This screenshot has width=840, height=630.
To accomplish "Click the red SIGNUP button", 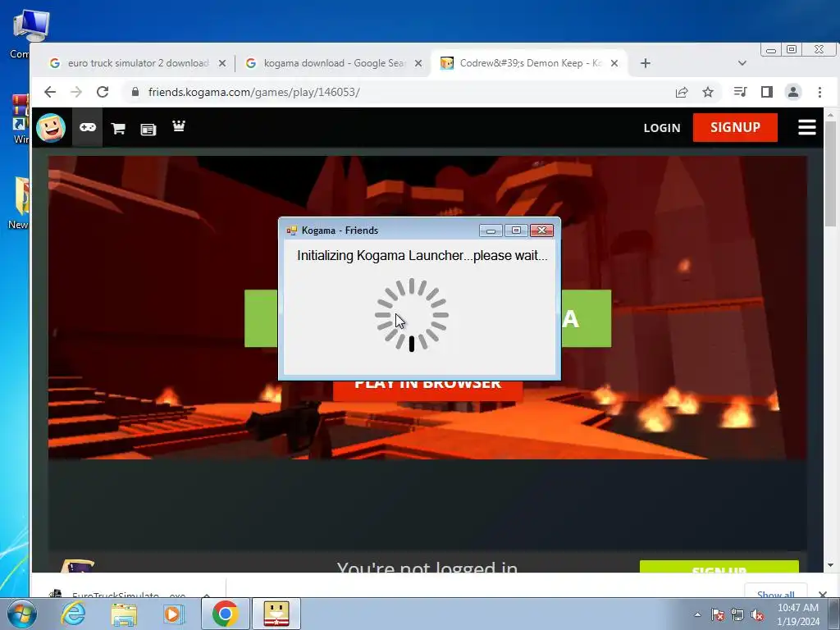I will [735, 127].
